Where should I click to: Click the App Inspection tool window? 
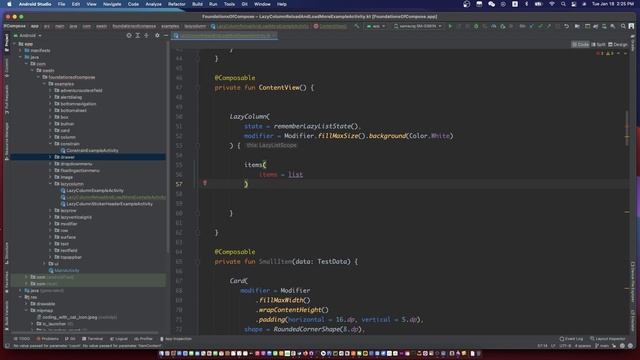(176, 339)
